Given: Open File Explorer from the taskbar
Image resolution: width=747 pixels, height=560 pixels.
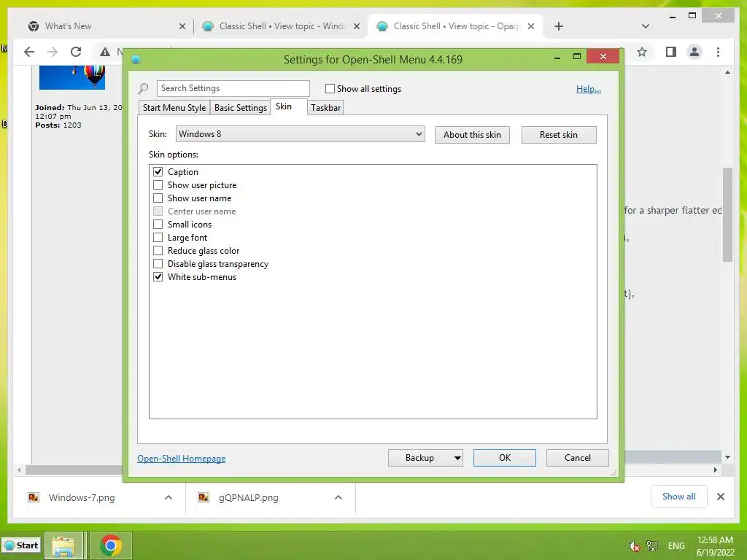Looking at the screenshot, I should [64, 545].
